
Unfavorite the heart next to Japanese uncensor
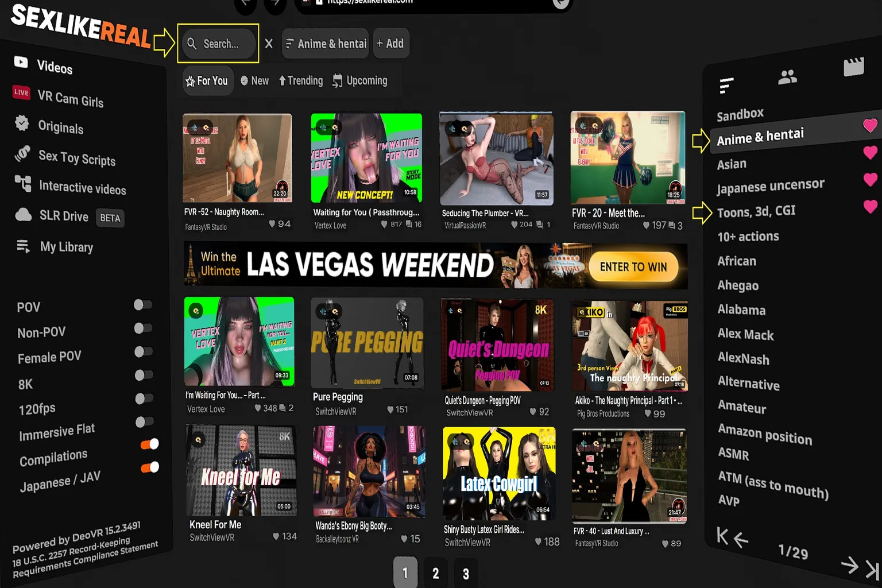click(x=870, y=179)
